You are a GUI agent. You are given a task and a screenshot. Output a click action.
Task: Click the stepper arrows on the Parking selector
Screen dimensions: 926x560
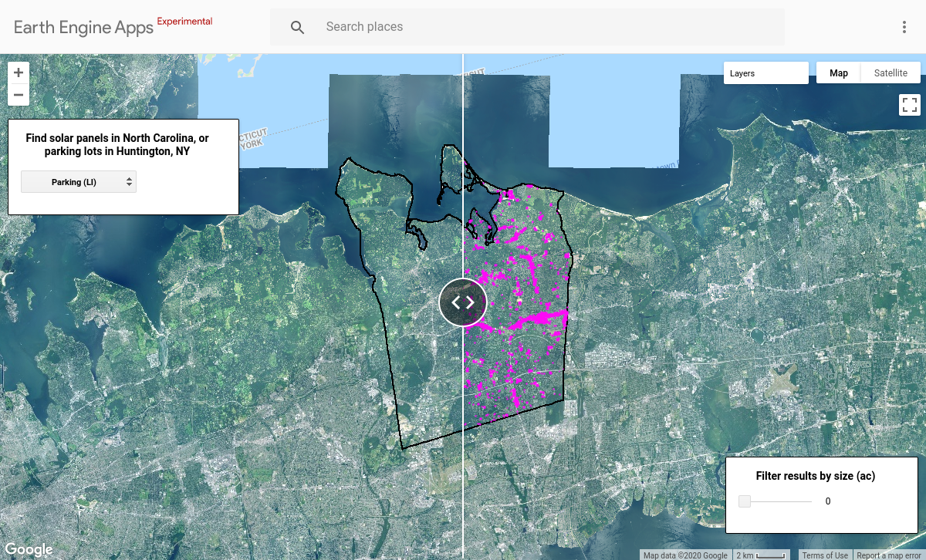pos(129,181)
